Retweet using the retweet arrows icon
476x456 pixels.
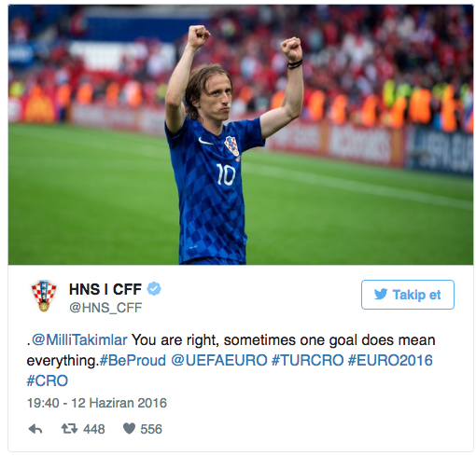pyautogui.click(x=69, y=429)
